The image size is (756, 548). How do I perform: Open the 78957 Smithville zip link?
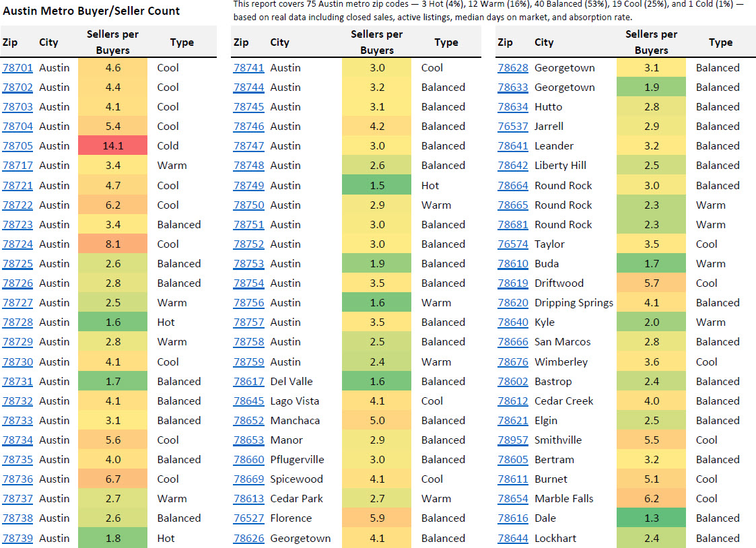pos(513,440)
